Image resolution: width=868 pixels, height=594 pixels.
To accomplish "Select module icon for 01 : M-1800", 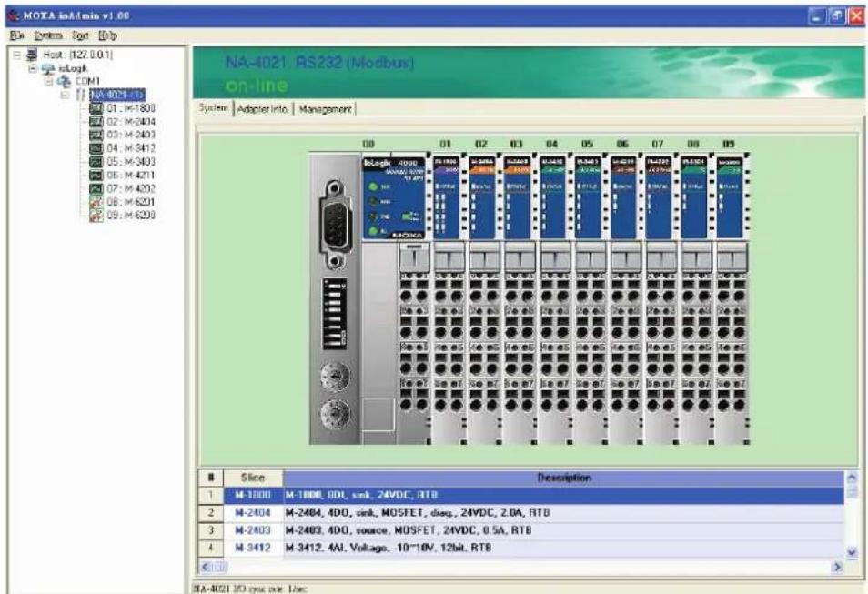I will (x=96, y=108).
